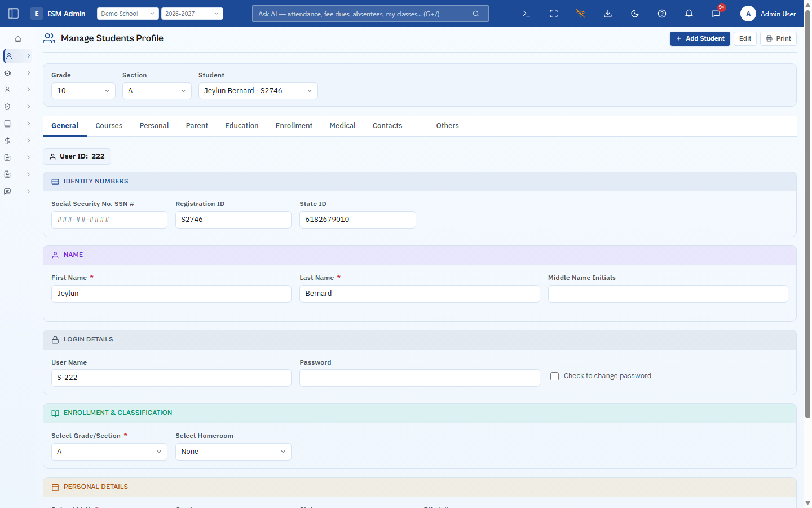Expand chevron beside shield sidebar item
The image size is (812, 508).
point(29,107)
